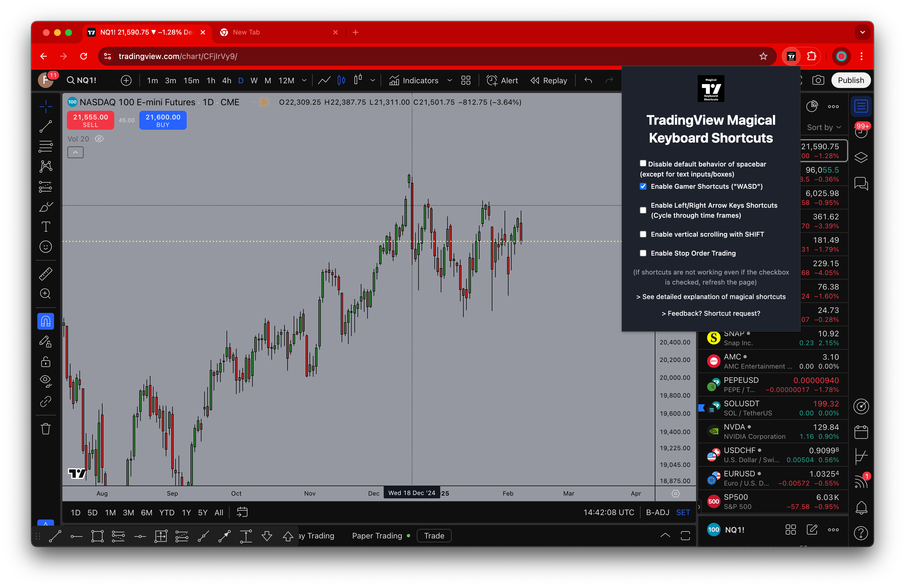Expand the indicators favorites dropdown
This screenshot has height=588, width=905.
(x=449, y=80)
